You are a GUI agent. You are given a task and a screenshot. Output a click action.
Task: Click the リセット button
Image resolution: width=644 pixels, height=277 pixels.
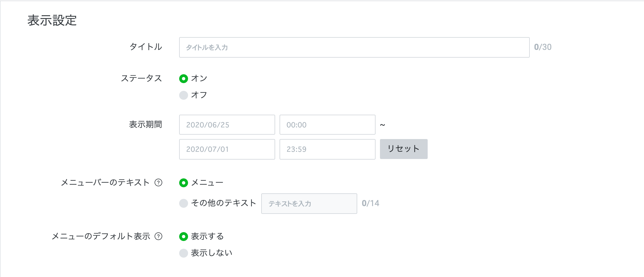404,149
